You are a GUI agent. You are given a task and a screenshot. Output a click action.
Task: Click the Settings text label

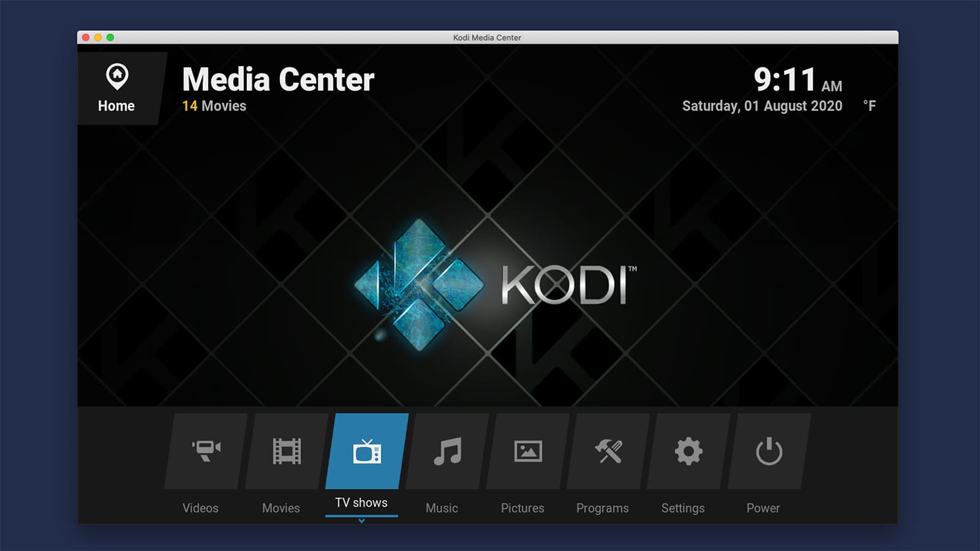(683, 509)
